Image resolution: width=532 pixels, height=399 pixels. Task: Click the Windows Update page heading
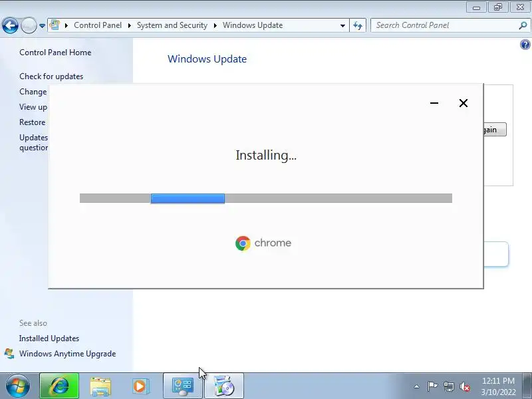[x=207, y=59]
